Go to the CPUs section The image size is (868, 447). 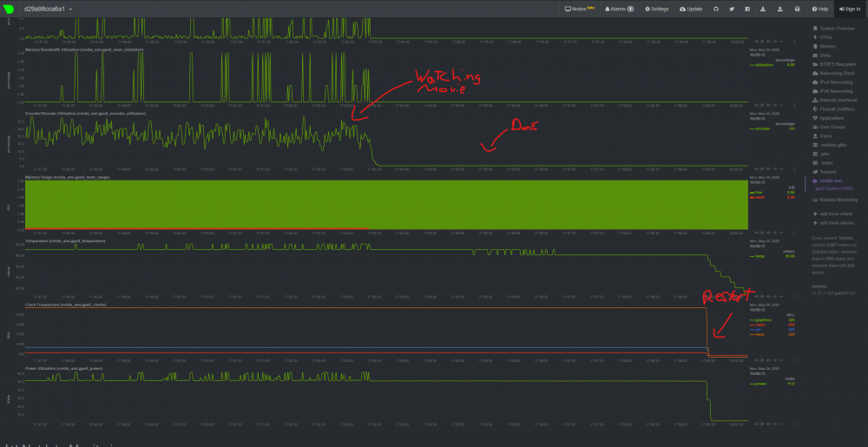tap(825, 37)
